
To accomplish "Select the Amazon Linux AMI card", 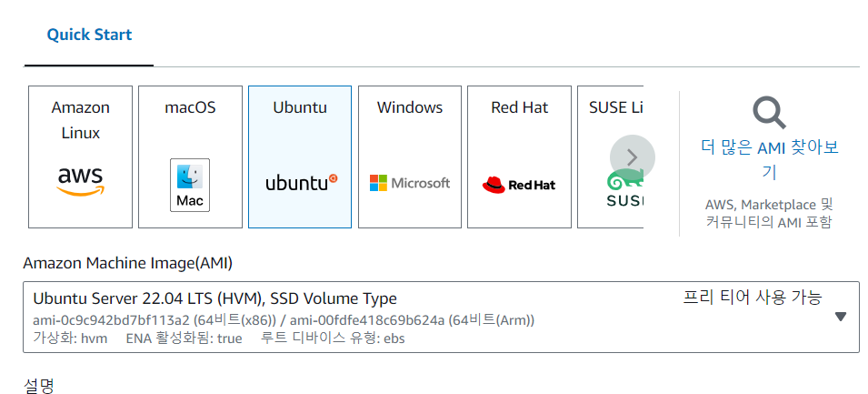I will point(80,157).
